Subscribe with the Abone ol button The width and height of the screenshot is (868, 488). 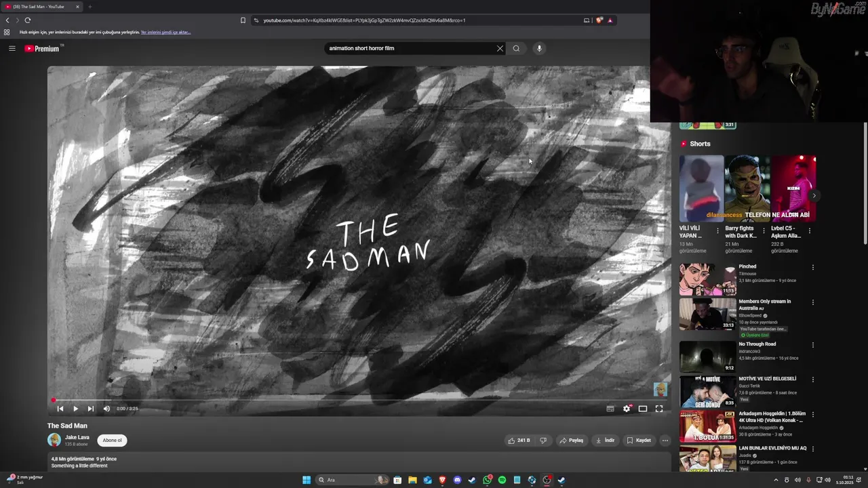point(112,440)
